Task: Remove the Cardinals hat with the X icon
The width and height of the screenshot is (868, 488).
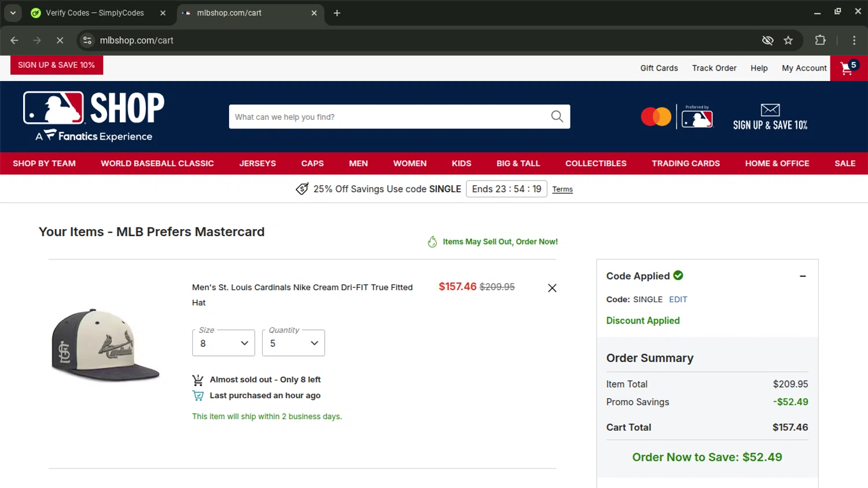Action: (x=552, y=288)
